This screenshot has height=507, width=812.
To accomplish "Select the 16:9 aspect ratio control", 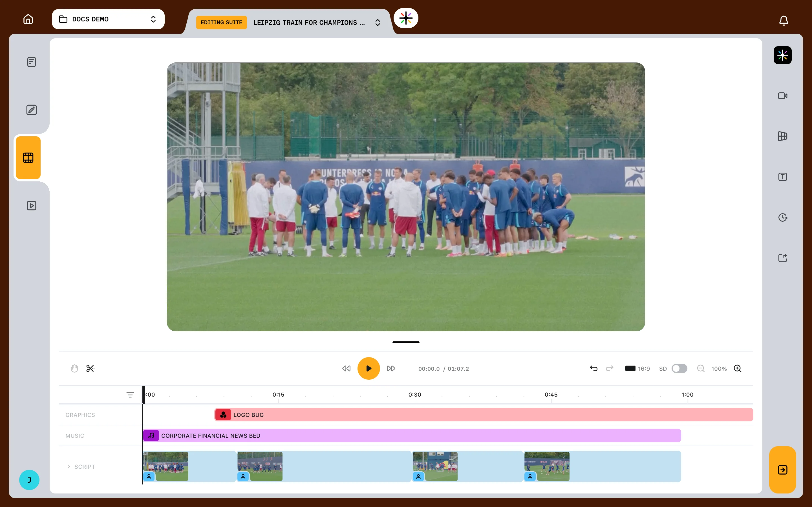I will pos(637,368).
